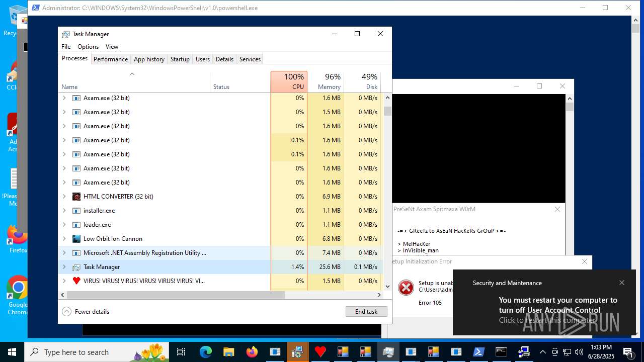This screenshot has height=362, width=644.
Task: Click the HTML CONVERTER process icon
Action: coord(76,197)
